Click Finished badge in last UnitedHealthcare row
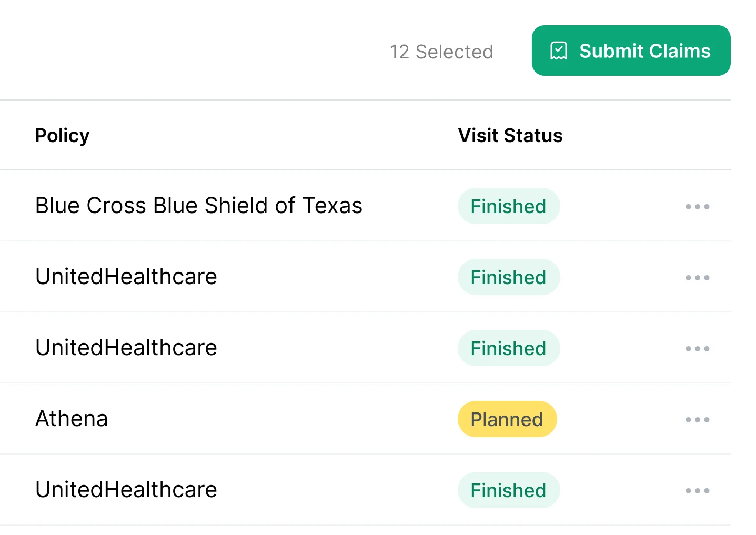This screenshot has height=535, width=756. click(x=508, y=490)
